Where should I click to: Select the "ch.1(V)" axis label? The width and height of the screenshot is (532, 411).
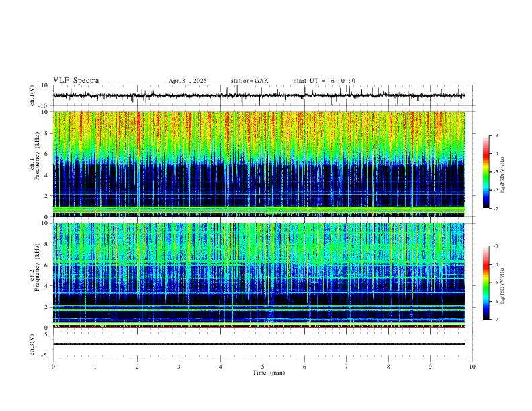pos(32,95)
